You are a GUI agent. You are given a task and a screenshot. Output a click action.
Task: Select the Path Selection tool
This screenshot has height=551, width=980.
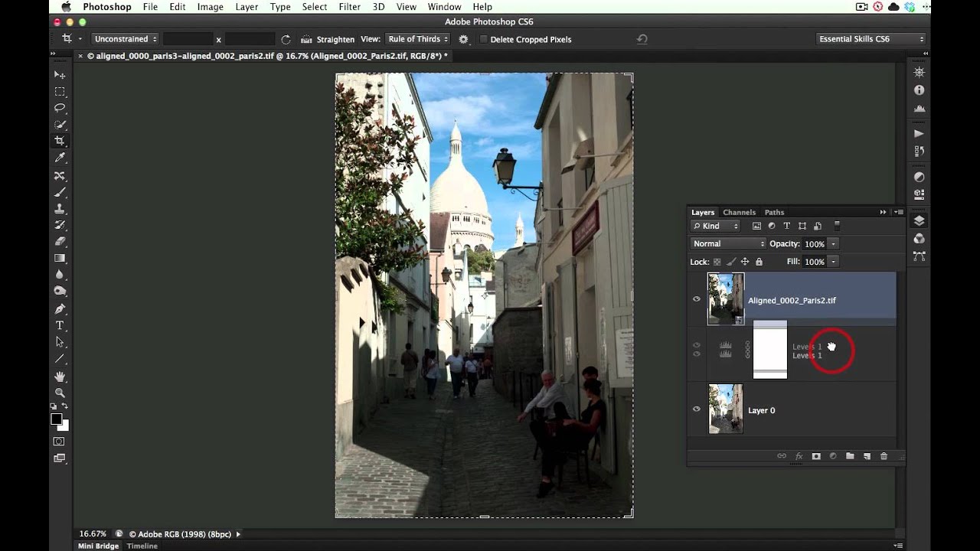tap(60, 342)
